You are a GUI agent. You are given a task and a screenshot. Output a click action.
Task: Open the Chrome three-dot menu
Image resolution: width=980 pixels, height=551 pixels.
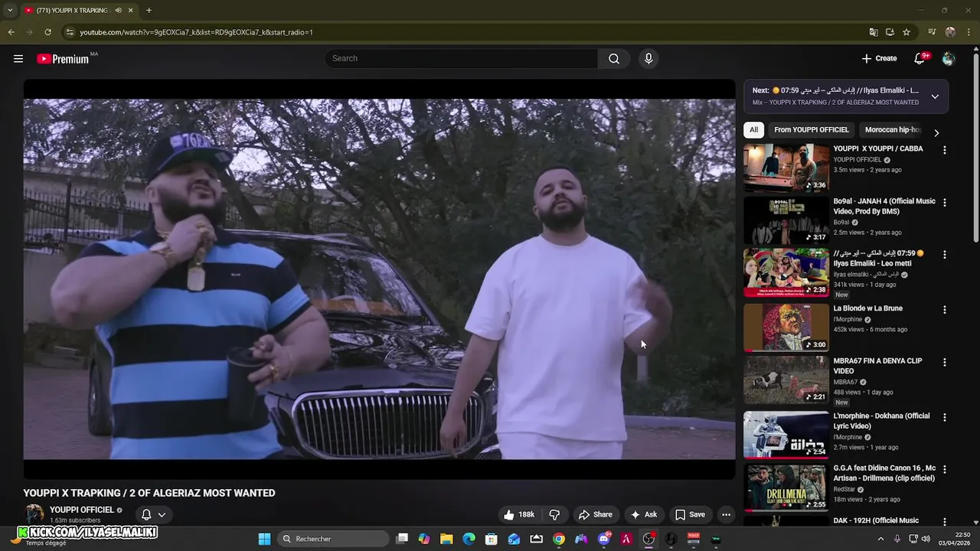969,32
